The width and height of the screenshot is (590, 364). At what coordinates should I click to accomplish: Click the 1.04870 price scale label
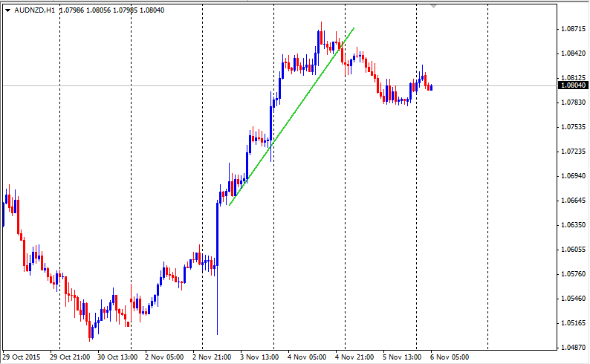pyautogui.click(x=573, y=348)
